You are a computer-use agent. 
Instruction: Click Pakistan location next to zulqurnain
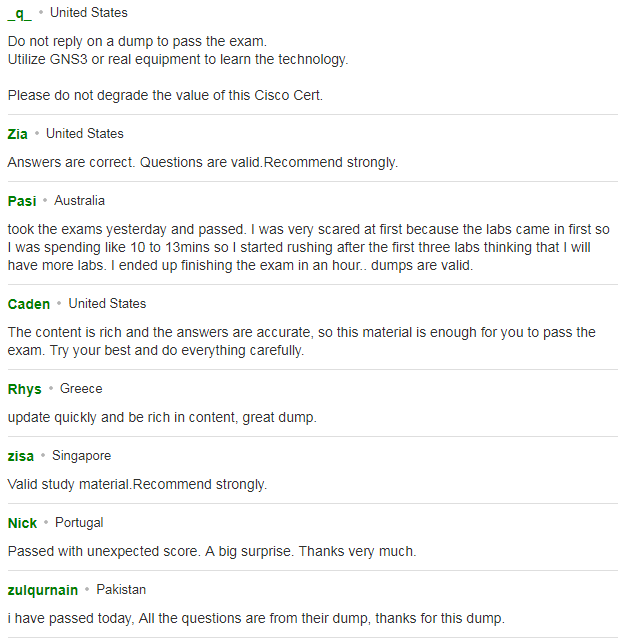pyautogui.click(x=121, y=590)
